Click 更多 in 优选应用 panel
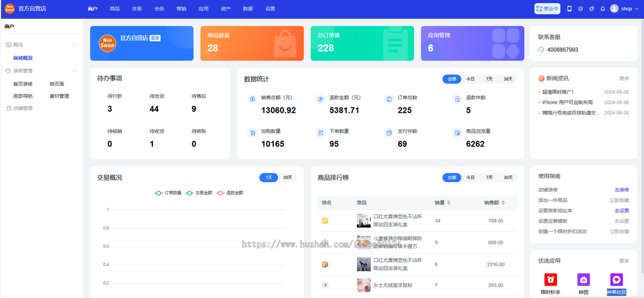Screen dimensions: 644x298 pos(624,261)
